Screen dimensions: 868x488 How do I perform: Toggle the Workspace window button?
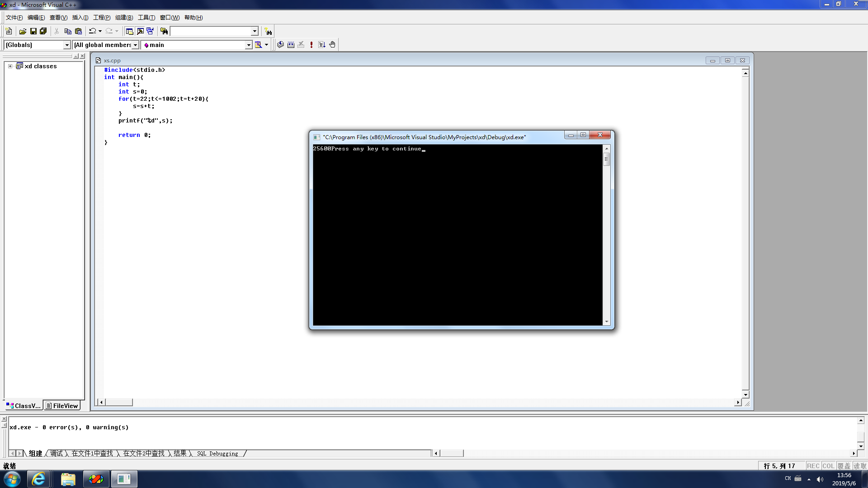coord(129,31)
